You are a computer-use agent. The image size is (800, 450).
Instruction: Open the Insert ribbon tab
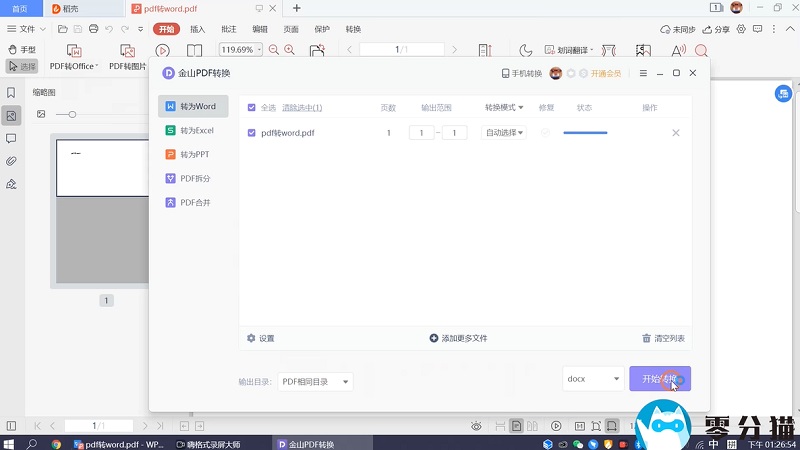[x=197, y=29]
